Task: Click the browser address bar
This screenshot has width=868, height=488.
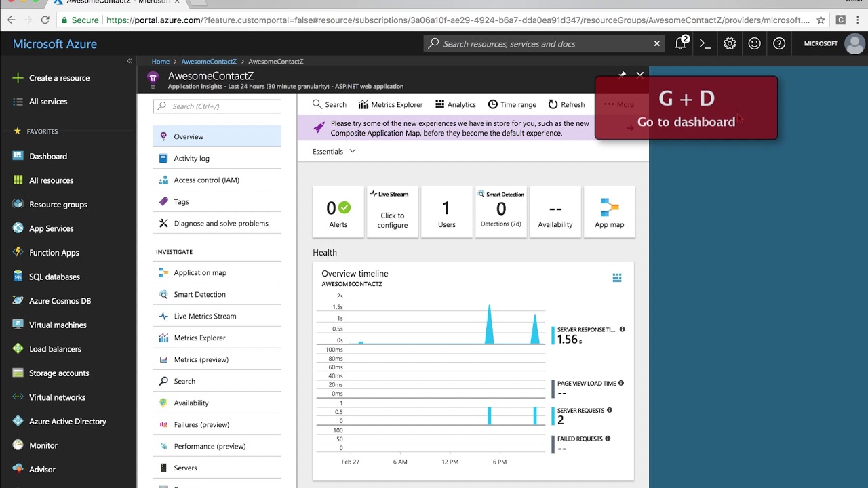Action: pos(441,20)
